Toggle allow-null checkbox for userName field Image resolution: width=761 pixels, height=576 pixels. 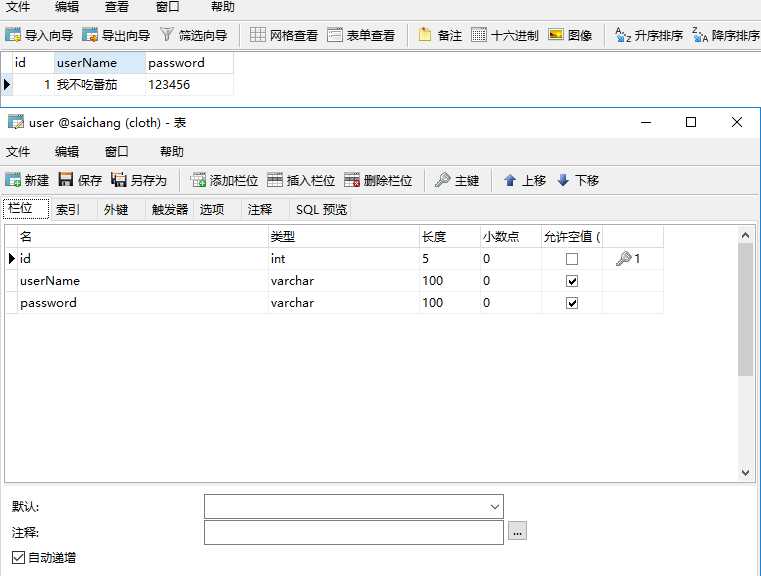pyautogui.click(x=572, y=281)
